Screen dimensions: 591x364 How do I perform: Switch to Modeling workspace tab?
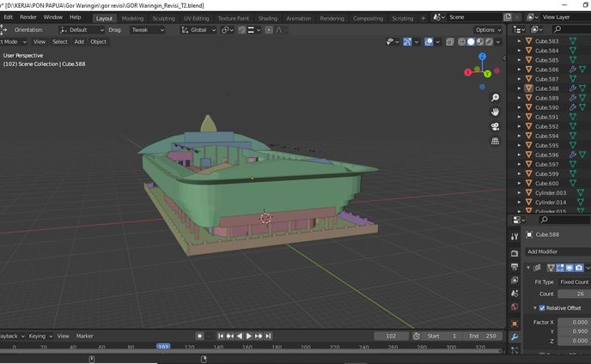132,18
